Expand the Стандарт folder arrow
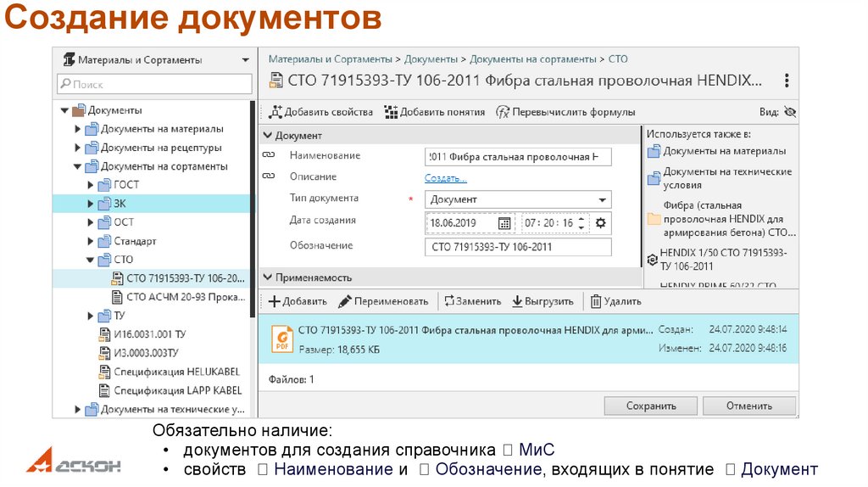 [x=90, y=241]
